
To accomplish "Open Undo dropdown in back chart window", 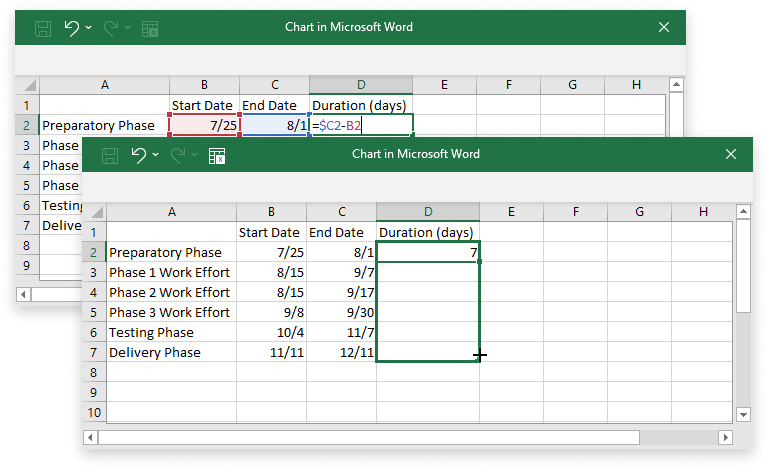I will point(89,27).
